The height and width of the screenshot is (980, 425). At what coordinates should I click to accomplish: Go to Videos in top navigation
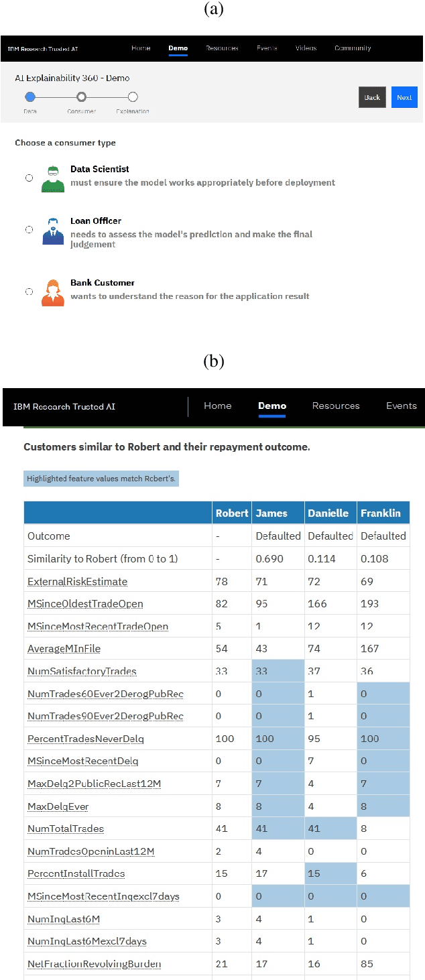pyautogui.click(x=306, y=48)
